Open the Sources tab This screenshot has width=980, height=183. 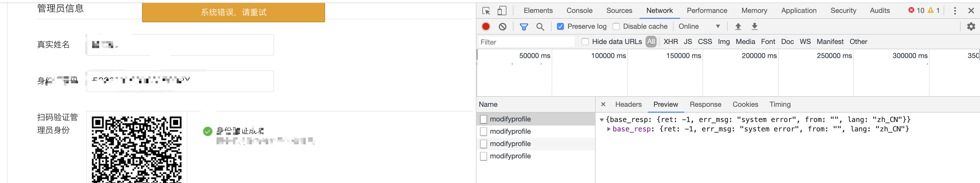click(619, 11)
